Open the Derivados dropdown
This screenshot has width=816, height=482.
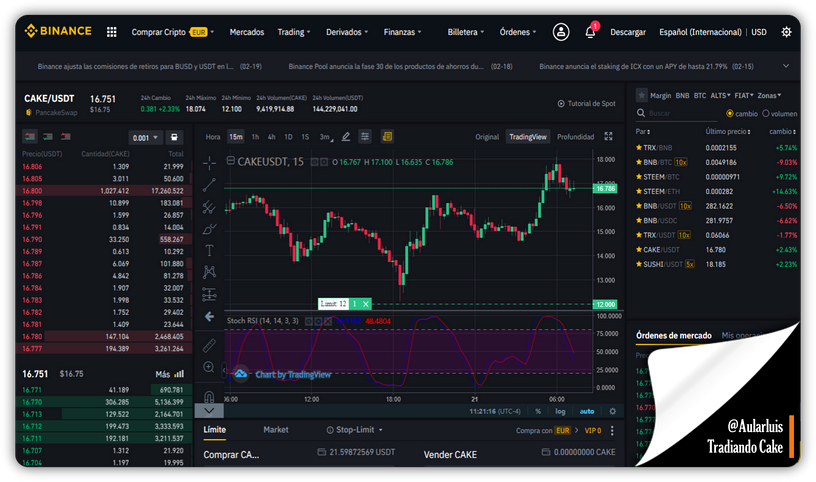coord(347,32)
